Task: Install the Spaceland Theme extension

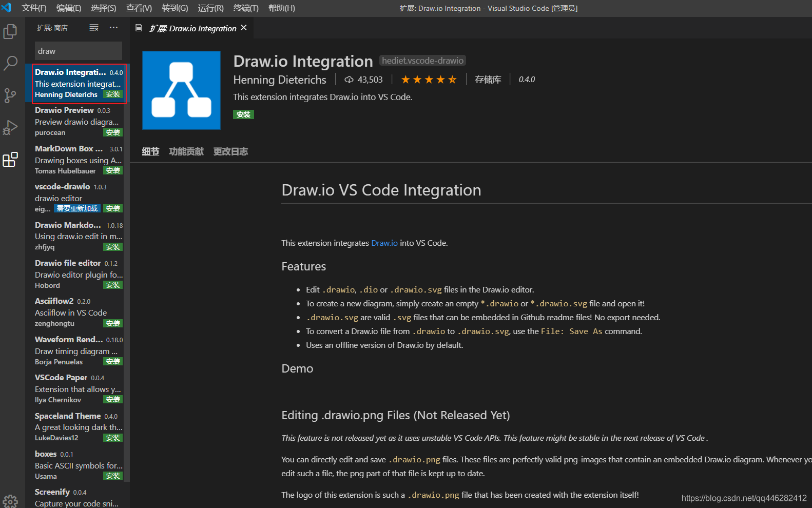Action: point(113,438)
